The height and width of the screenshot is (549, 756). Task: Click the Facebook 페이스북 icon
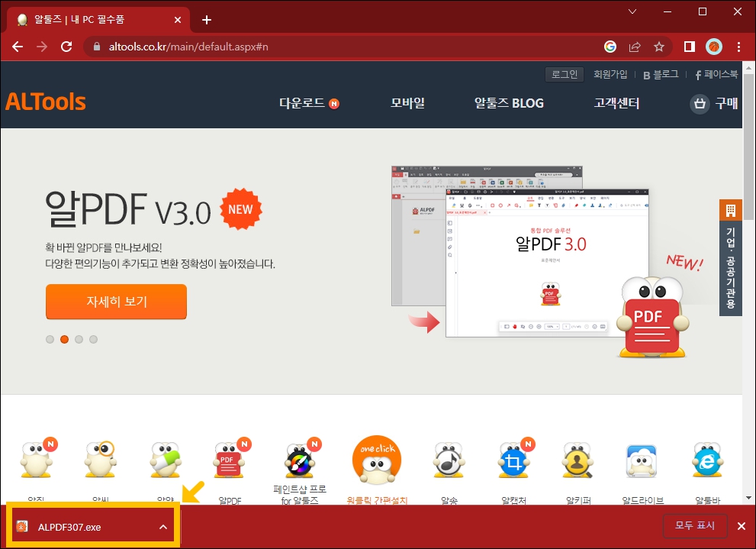tap(699, 73)
